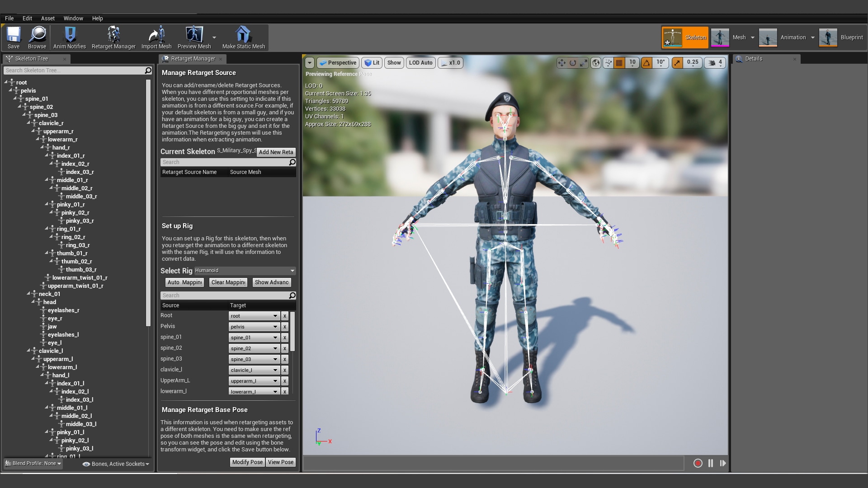Open the Select Rig Humanoid dropdown
This screenshot has width=868, height=488.
[245, 271]
